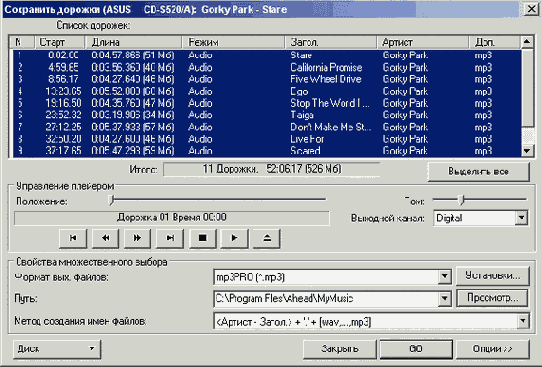Open the file naming method dropdown

(x=523, y=321)
